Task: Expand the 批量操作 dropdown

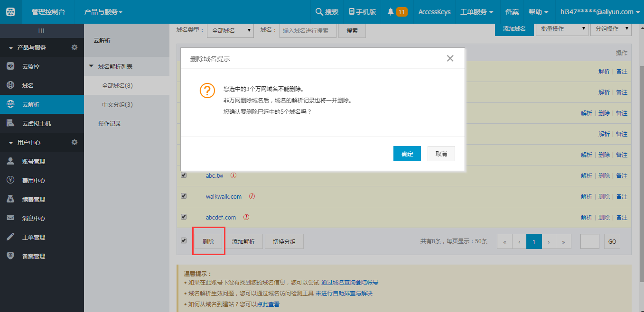Action: (x=562, y=29)
